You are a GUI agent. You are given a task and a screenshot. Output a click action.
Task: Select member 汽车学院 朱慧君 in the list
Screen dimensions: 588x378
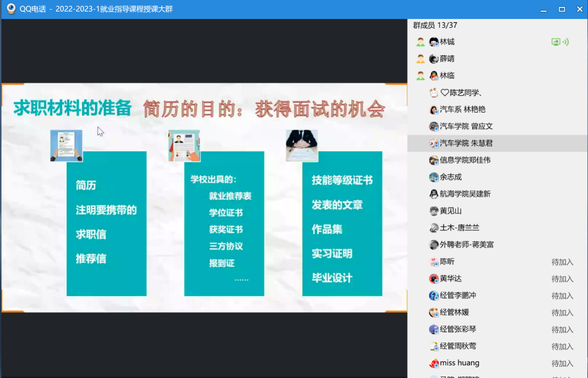(466, 143)
